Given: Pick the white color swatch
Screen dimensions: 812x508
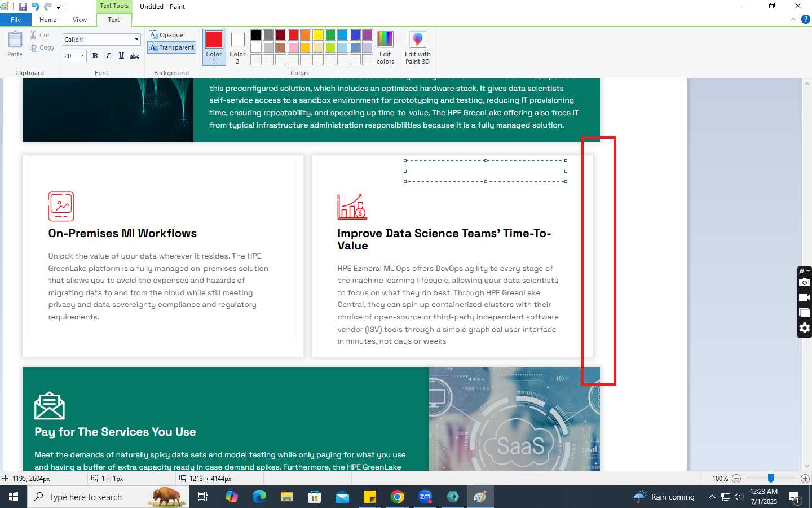Looking at the screenshot, I should [x=256, y=47].
